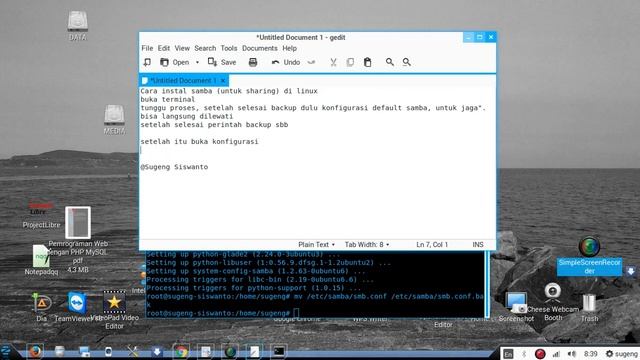Print the document using printer icon
Image resolution: width=640 pixels, height=360 pixels.
click(253, 62)
